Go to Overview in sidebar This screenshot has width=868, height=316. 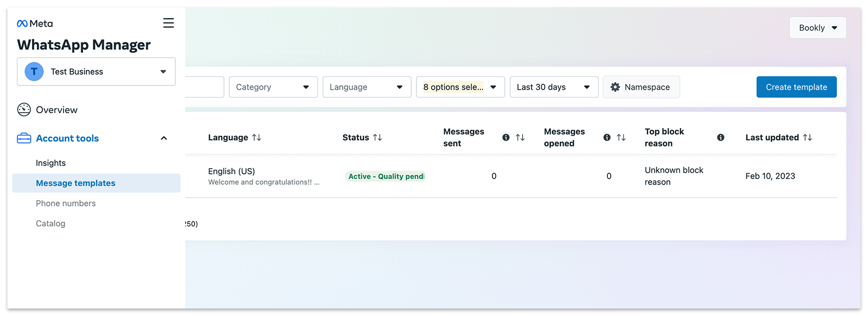pos(57,109)
